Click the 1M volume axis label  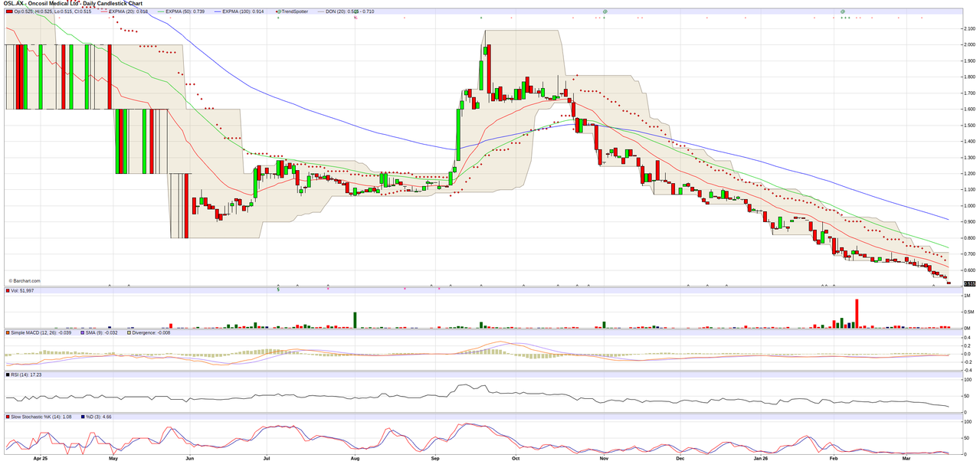click(x=968, y=296)
